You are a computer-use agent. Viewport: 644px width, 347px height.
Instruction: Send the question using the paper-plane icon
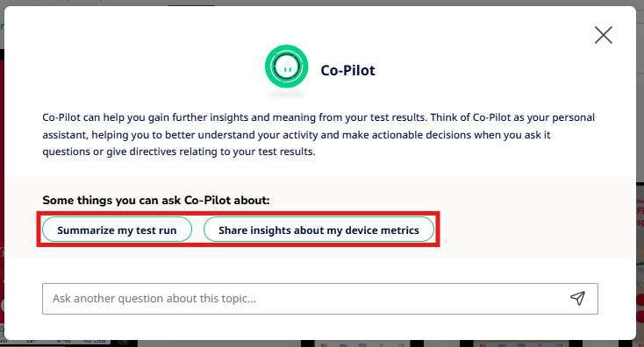click(x=577, y=298)
